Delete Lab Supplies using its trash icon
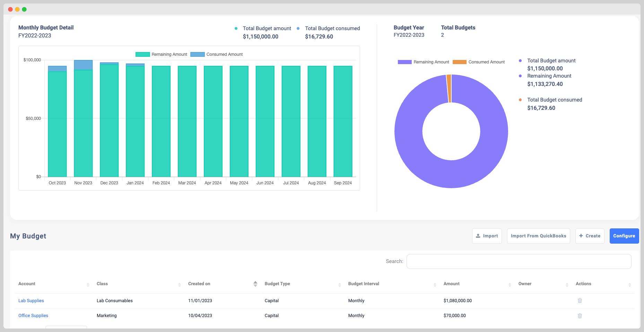Viewport: 644px width, 332px height. point(580,301)
